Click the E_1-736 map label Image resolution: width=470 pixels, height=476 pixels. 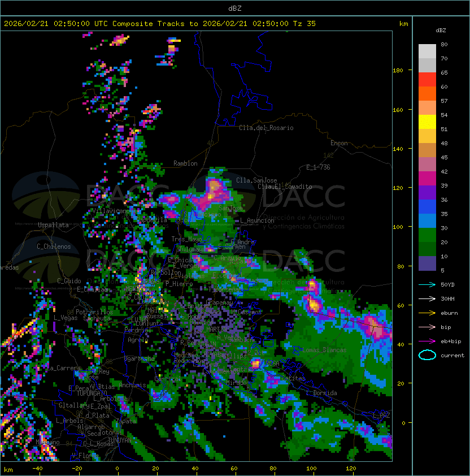[318, 167]
